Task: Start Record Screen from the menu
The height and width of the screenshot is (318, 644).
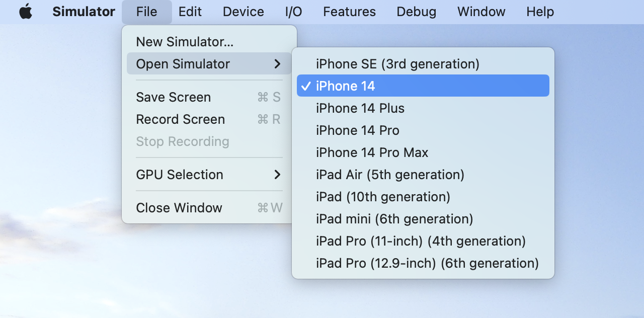Action: pyautogui.click(x=209, y=119)
